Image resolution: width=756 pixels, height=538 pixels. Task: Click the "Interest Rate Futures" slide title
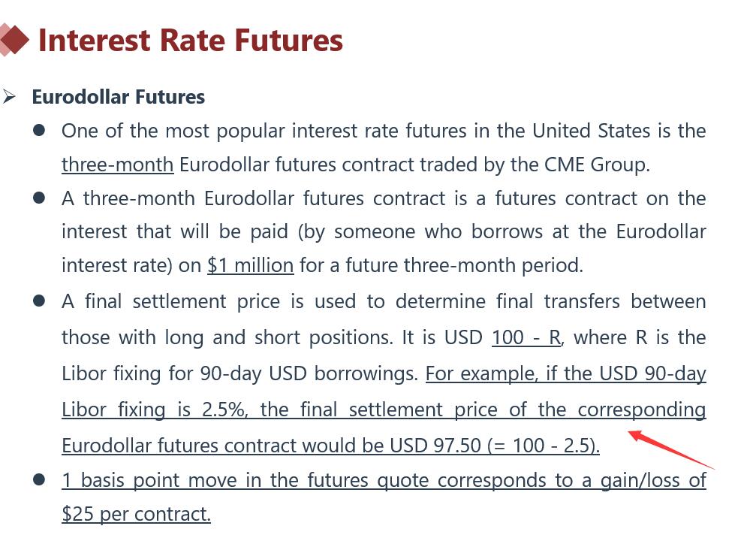[190, 40]
